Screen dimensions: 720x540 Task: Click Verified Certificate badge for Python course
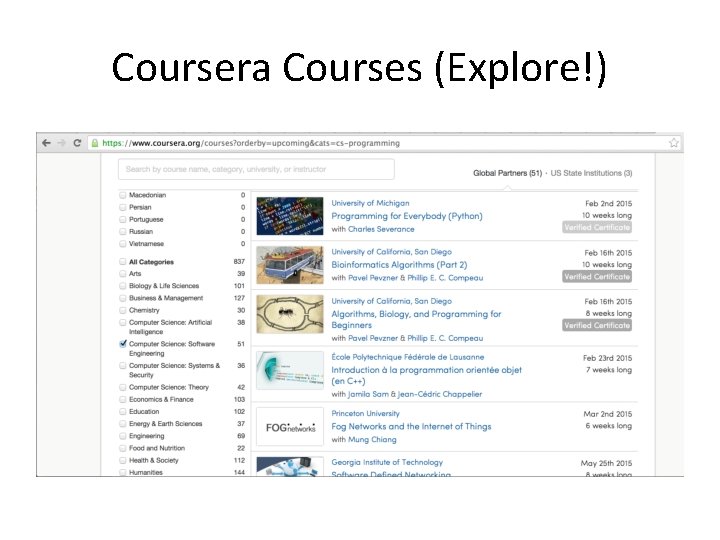(x=597, y=227)
